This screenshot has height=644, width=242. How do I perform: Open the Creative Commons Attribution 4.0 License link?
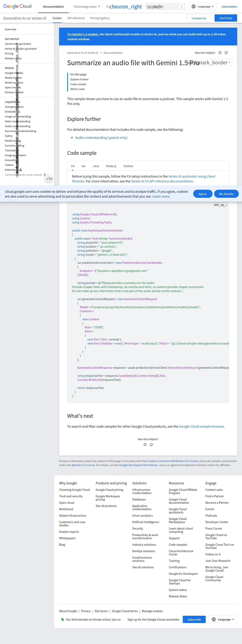pyautogui.click(x=173, y=461)
